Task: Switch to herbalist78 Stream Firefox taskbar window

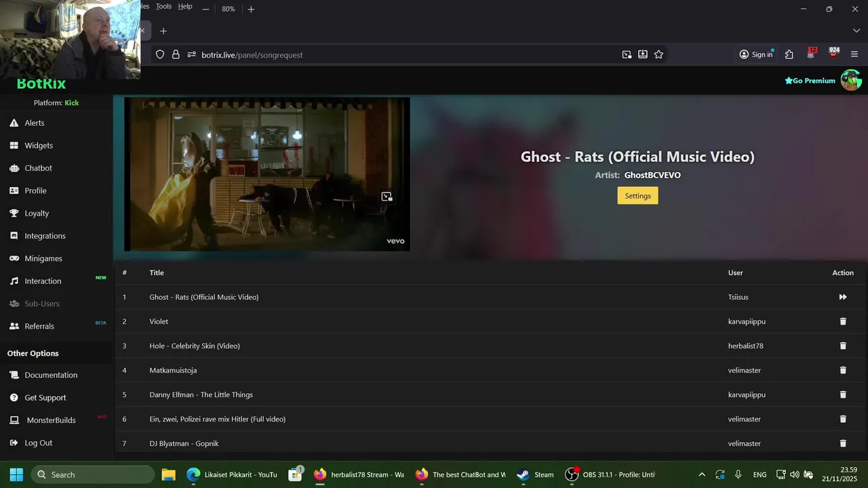Action: [359, 474]
